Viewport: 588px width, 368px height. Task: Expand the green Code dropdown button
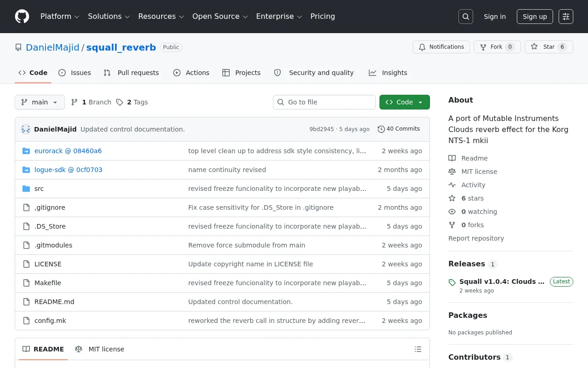405,102
